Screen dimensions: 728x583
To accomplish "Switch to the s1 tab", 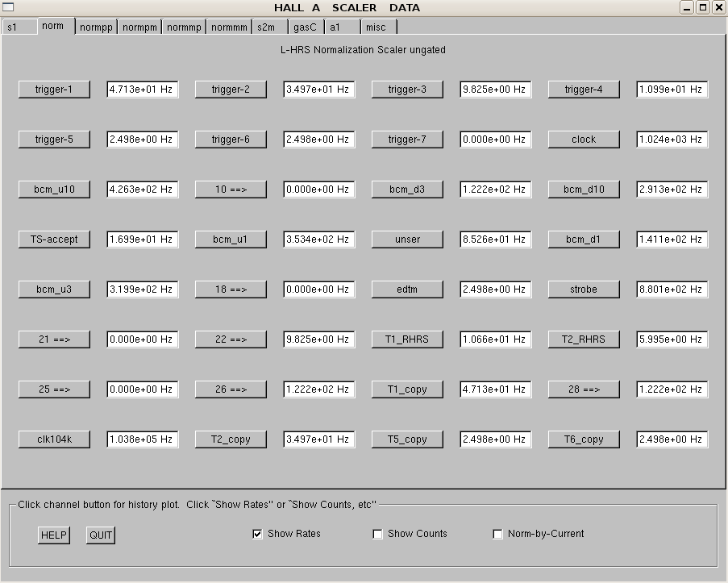I will [19, 27].
